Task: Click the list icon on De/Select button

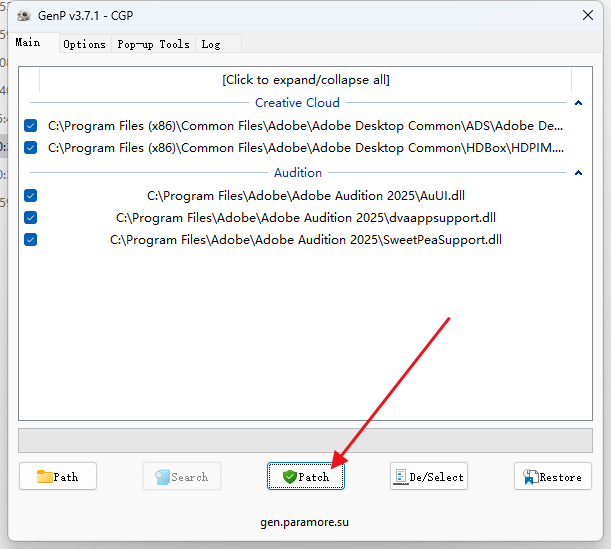Action: pyautogui.click(x=400, y=476)
